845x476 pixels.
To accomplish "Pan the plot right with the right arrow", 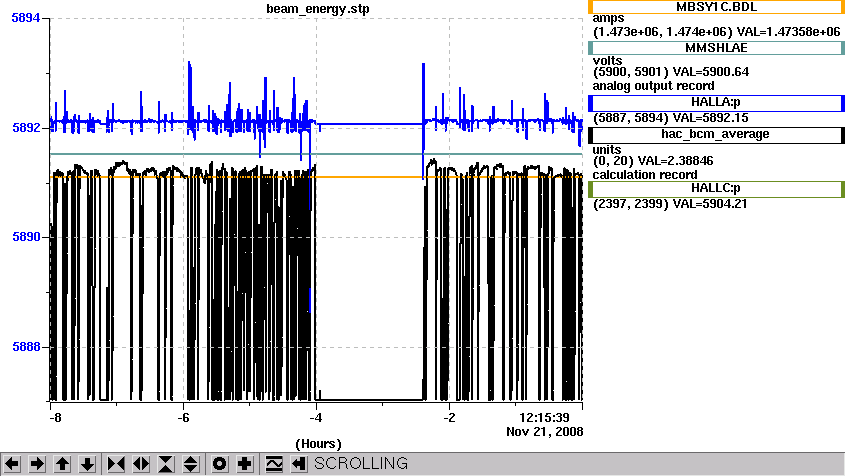I will (x=37, y=464).
